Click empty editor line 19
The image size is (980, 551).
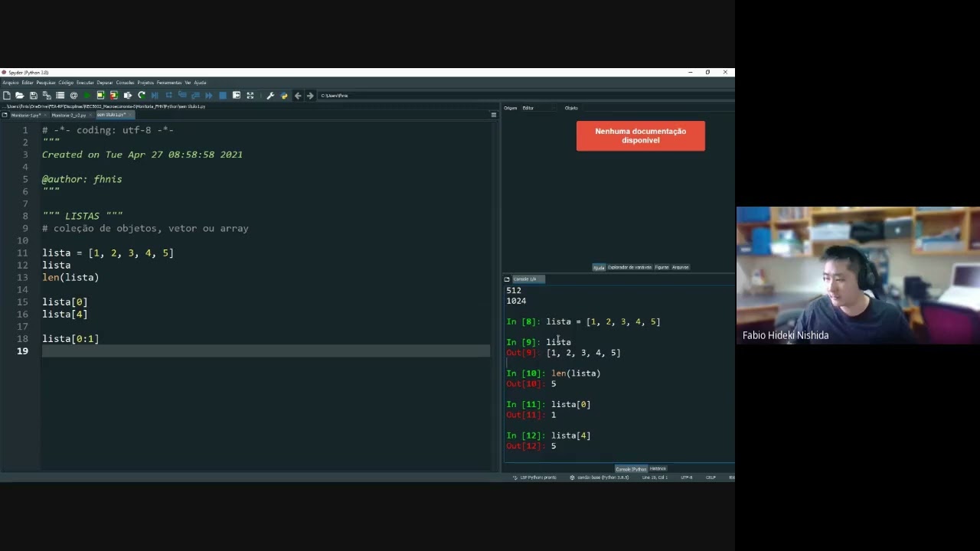point(266,351)
